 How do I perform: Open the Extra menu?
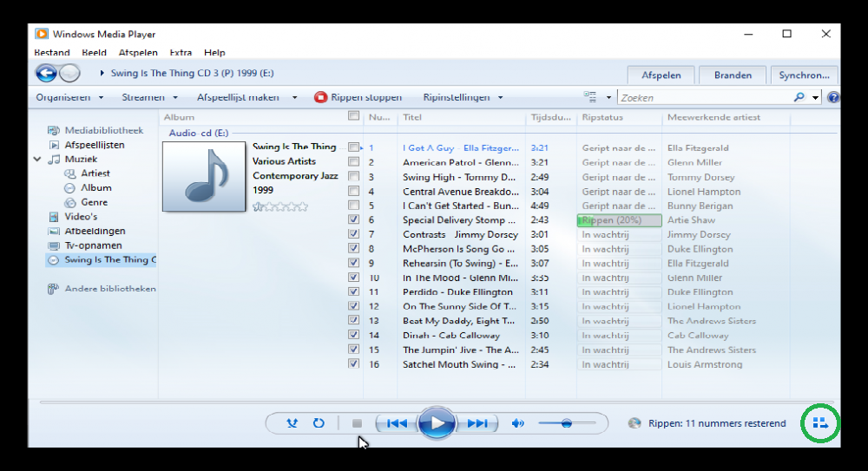pos(181,53)
